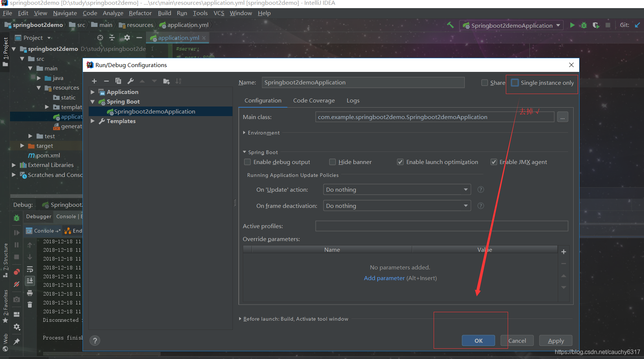Click the print console icon
The height and width of the screenshot is (359, 644).
30,293
